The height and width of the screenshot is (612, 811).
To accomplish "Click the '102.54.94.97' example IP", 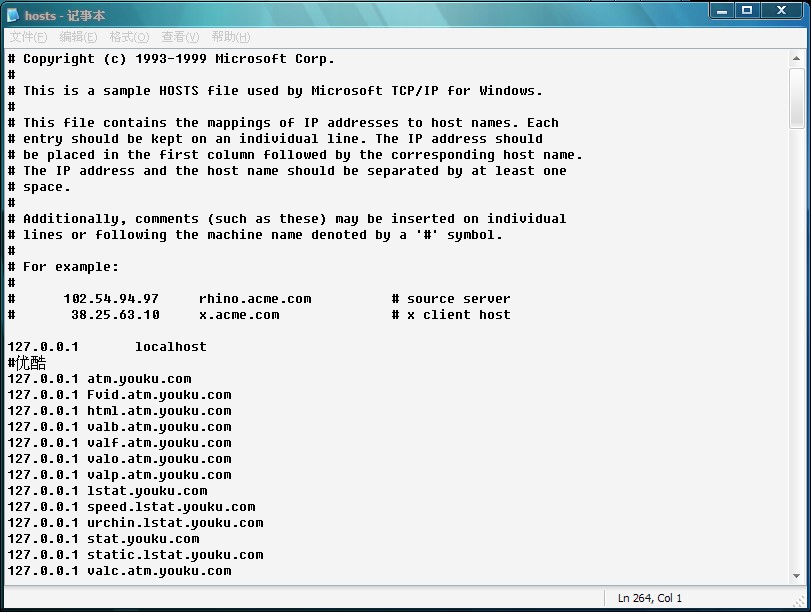I will pyautogui.click(x=111, y=299).
